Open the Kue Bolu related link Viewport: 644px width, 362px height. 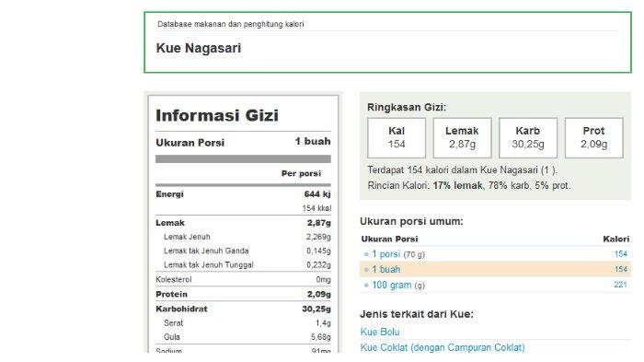(x=380, y=332)
